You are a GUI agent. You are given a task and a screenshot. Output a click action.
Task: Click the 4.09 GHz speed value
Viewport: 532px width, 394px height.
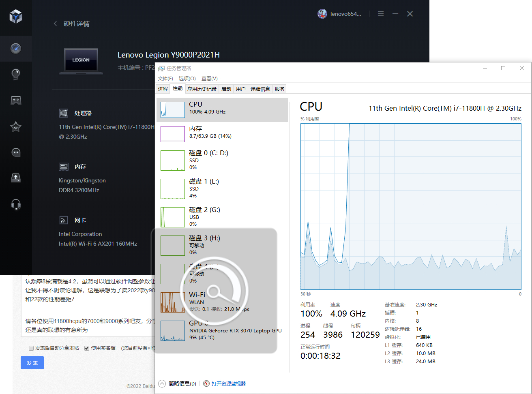348,314
